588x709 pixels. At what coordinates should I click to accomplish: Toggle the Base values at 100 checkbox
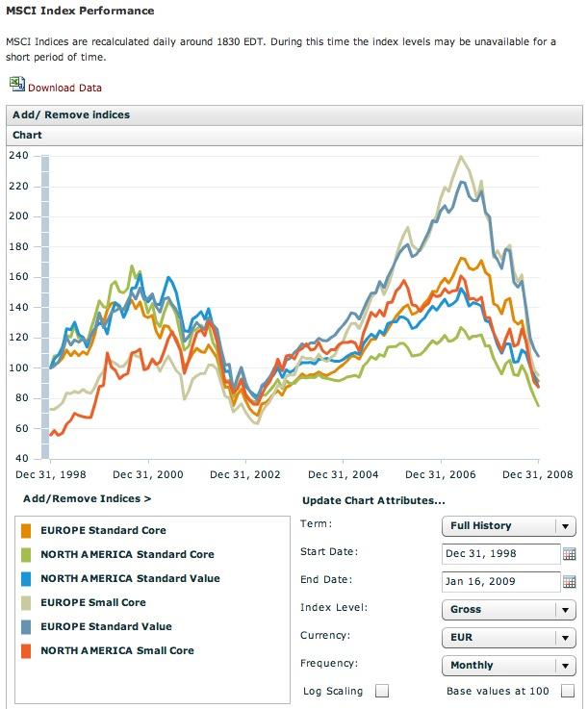point(568,691)
